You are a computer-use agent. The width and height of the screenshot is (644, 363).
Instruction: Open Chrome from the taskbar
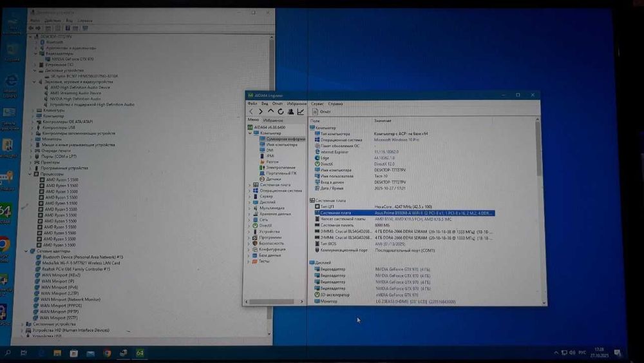pos(107,353)
